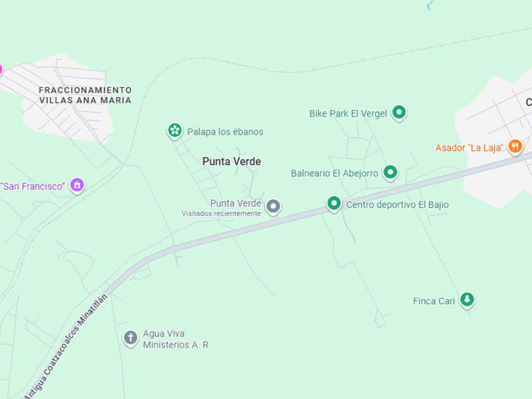Click the Bike Park El Vergel label
532x399 pixels.
pyautogui.click(x=348, y=113)
